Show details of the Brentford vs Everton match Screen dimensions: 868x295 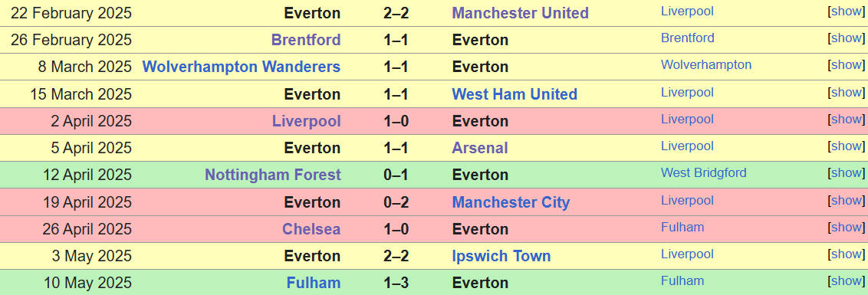[847, 38]
